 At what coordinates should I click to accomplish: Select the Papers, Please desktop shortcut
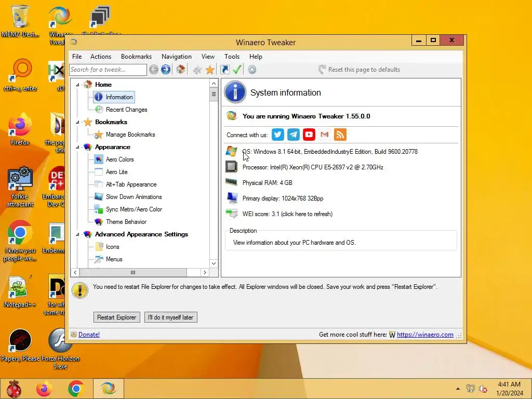(x=20, y=345)
